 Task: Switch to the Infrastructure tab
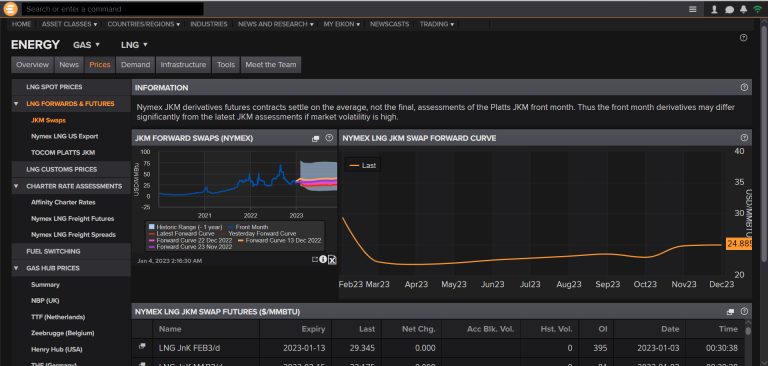[183, 65]
